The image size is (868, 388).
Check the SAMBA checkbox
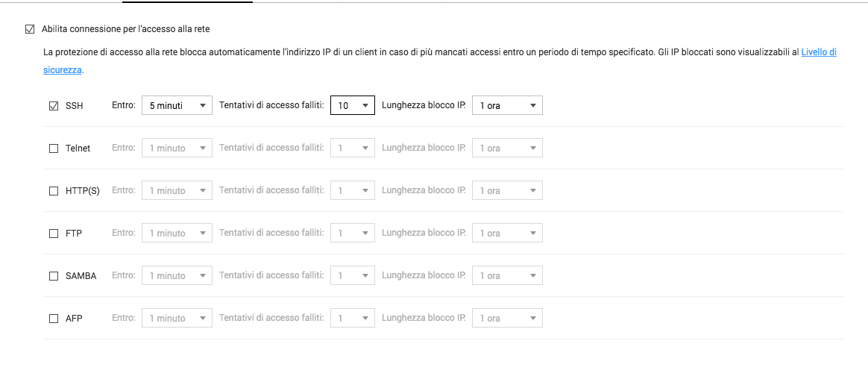[54, 276]
